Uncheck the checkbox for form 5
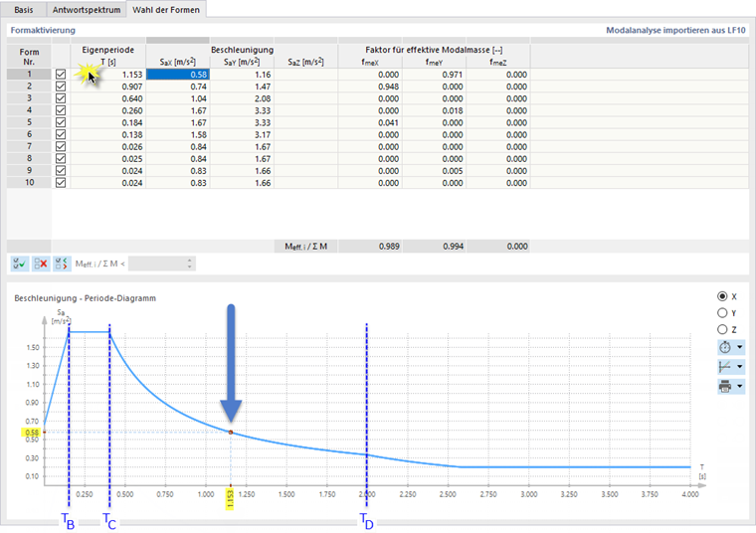This screenshot has width=756, height=533. [61, 122]
